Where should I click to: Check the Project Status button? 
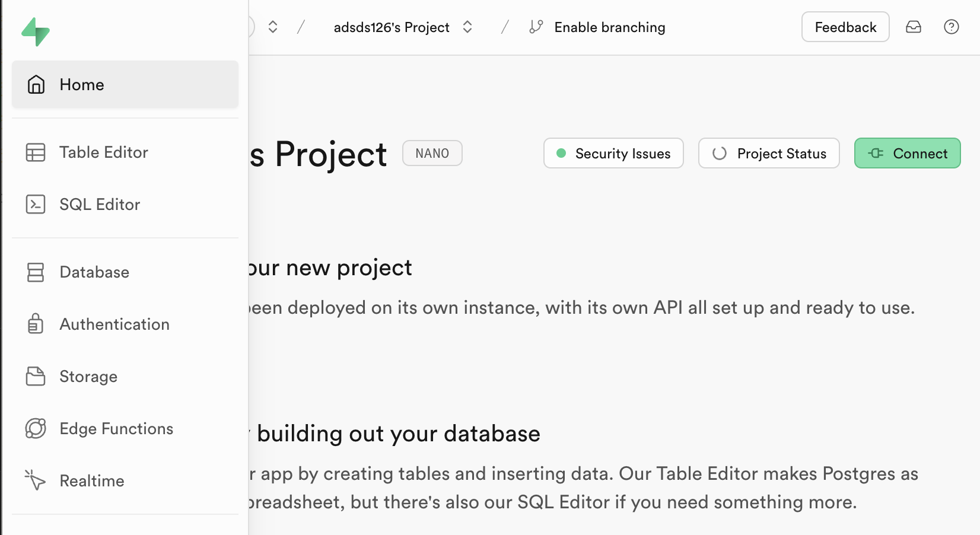tap(769, 153)
